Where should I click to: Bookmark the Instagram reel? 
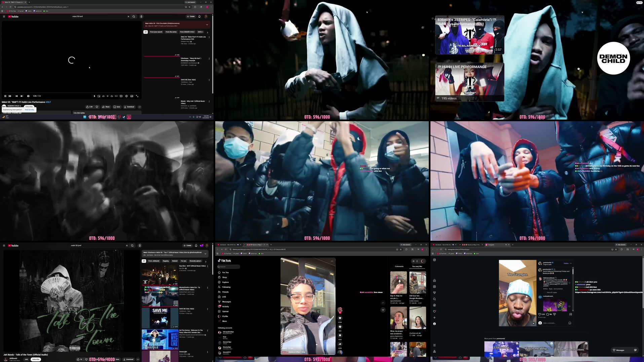tap(571, 314)
